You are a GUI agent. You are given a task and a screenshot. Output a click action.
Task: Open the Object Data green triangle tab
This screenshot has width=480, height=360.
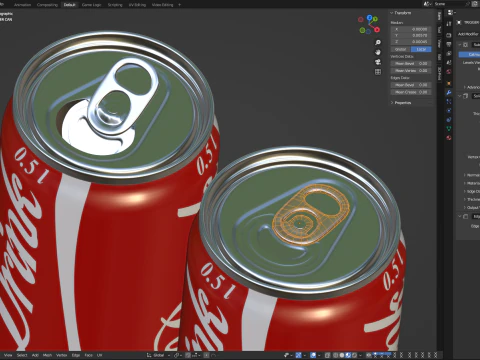click(x=449, y=128)
